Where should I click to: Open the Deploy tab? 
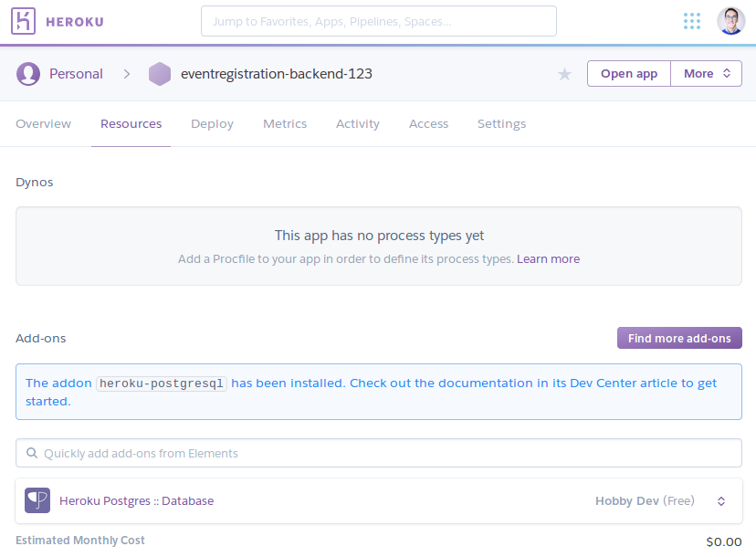point(212,124)
